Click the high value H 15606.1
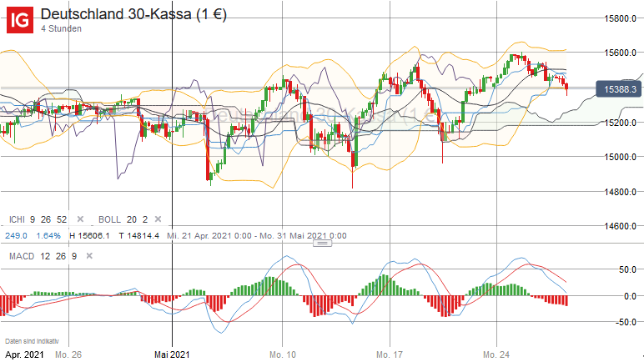This screenshot has height=362, width=644. 89,236
